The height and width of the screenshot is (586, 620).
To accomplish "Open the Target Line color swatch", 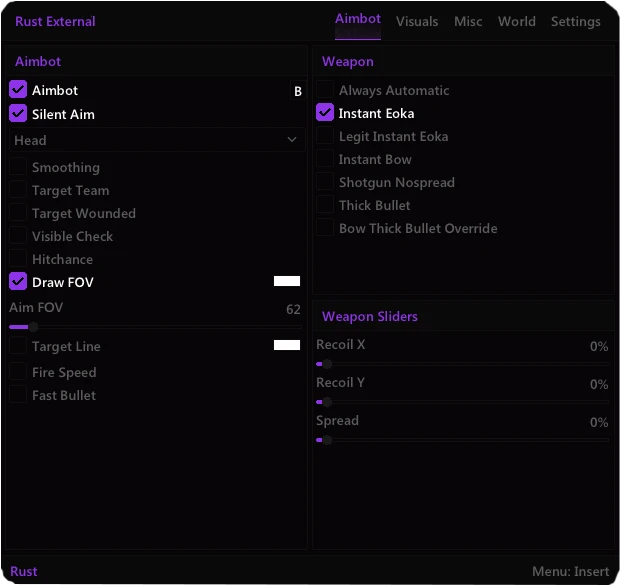I will [x=287, y=345].
